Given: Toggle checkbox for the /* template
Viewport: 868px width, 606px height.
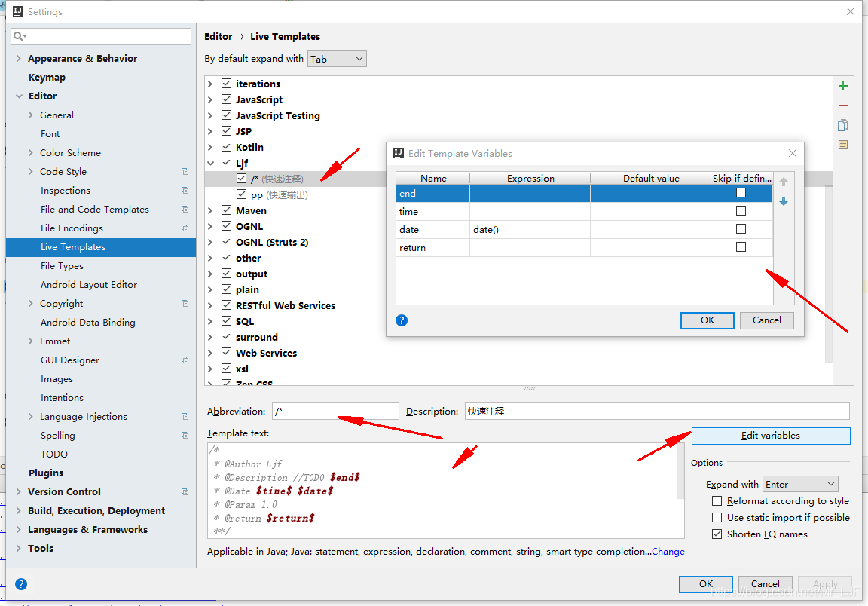Looking at the screenshot, I should (241, 179).
